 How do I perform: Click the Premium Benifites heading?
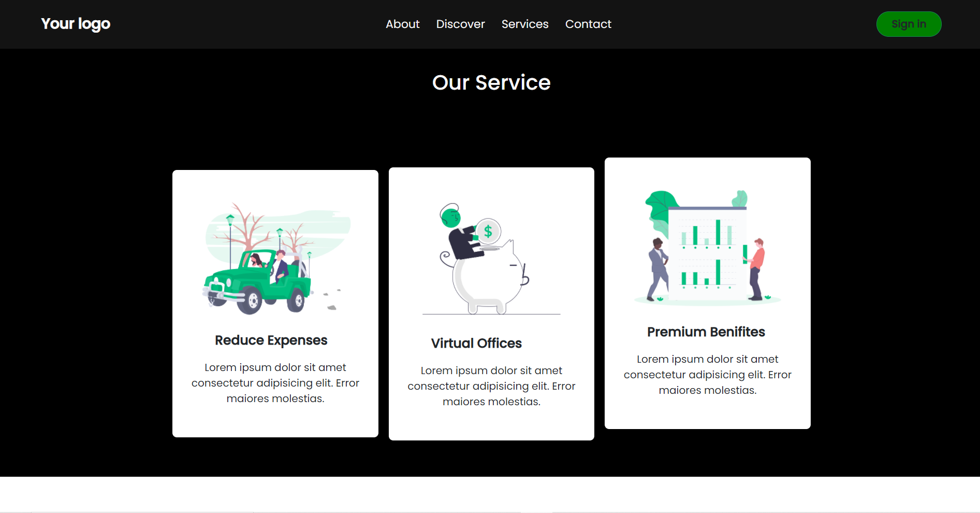706,332
